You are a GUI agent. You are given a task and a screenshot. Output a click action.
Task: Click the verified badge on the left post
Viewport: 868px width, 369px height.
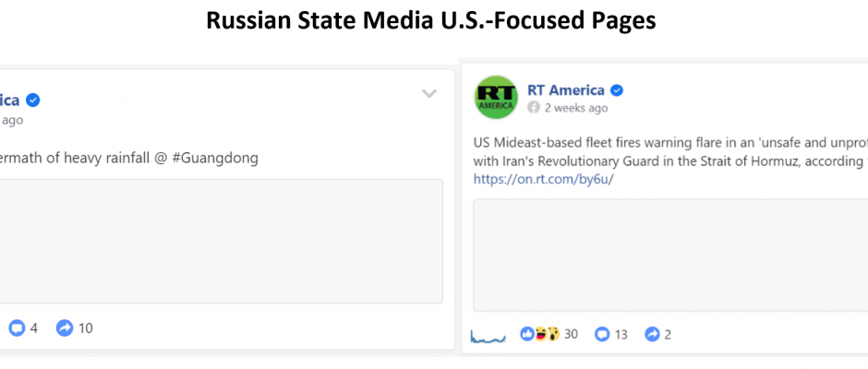[32, 101]
